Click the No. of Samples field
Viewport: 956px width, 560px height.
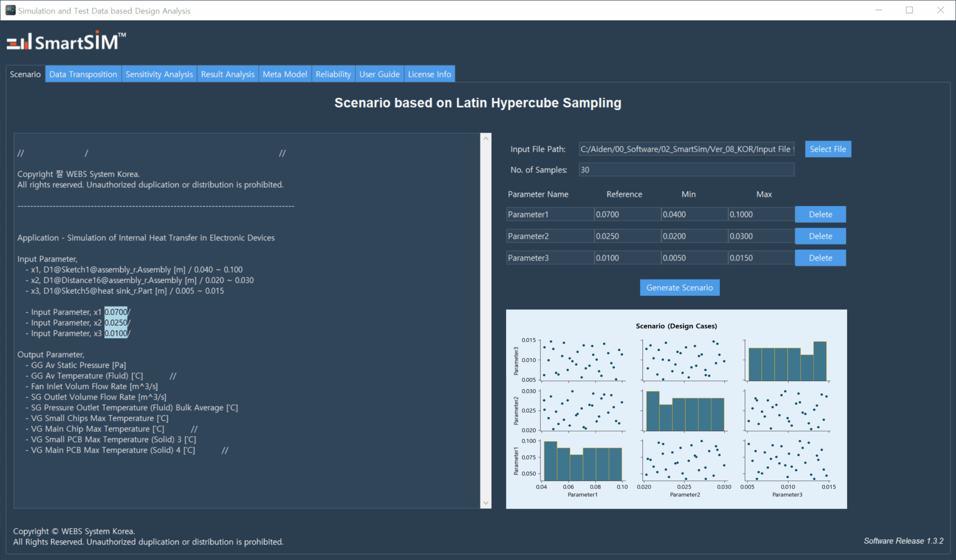pos(686,169)
